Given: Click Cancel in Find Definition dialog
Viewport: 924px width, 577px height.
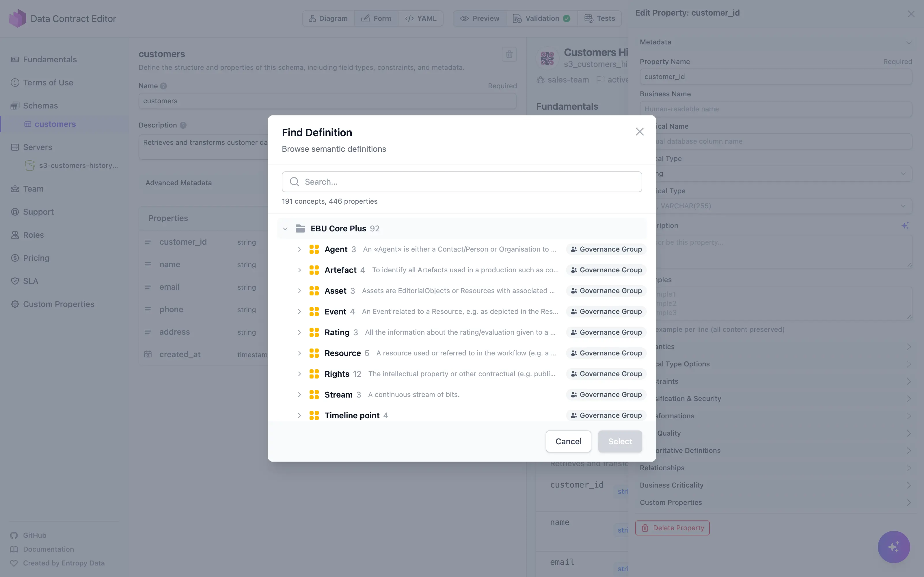Looking at the screenshot, I should tap(568, 441).
